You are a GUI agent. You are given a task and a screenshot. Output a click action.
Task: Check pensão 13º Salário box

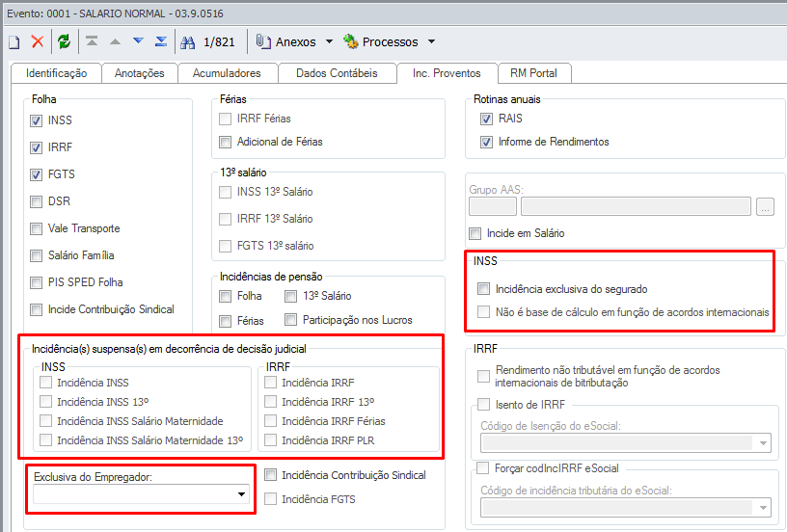click(x=290, y=296)
